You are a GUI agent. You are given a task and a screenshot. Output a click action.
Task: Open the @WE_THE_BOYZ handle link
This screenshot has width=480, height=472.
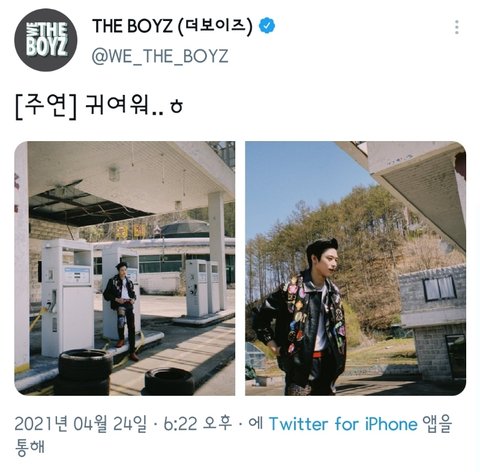[160, 56]
